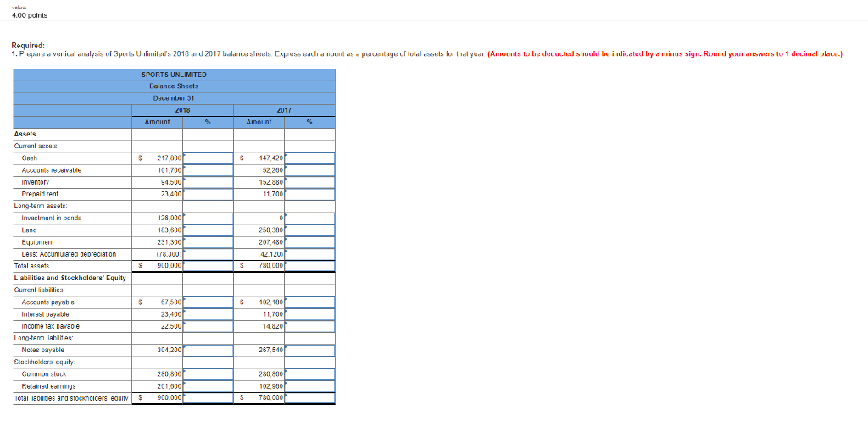868x426 pixels.
Task: Focus the 2017 Income tax payable percentage field
Action: tap(310, 326)
